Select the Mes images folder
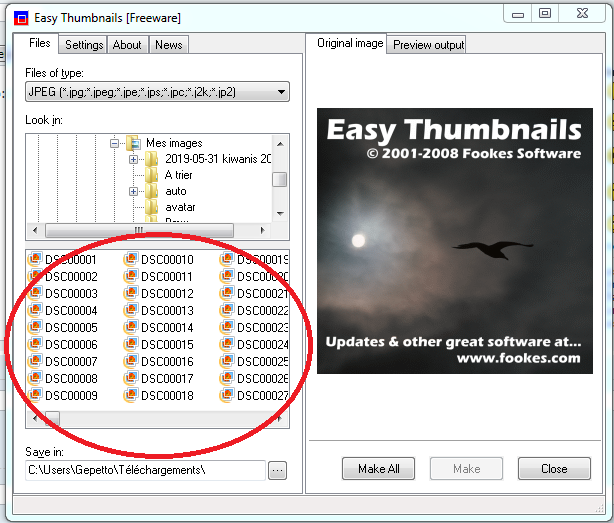The height and width of the screenshot is (523, 614). point(174,143)
